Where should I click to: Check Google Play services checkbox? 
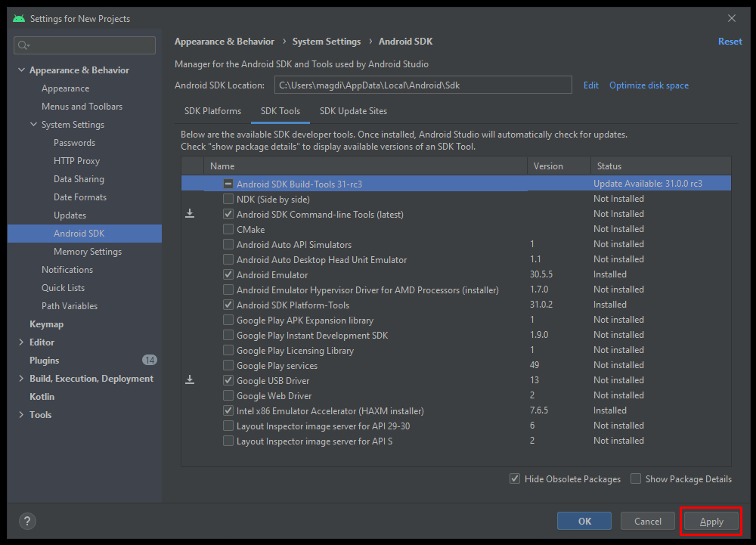tap(228, 365)
